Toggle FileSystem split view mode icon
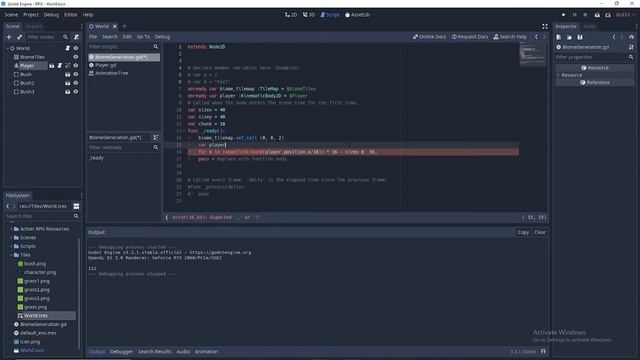The width and height of the screenshot is (640, 360). coord(76,206)
